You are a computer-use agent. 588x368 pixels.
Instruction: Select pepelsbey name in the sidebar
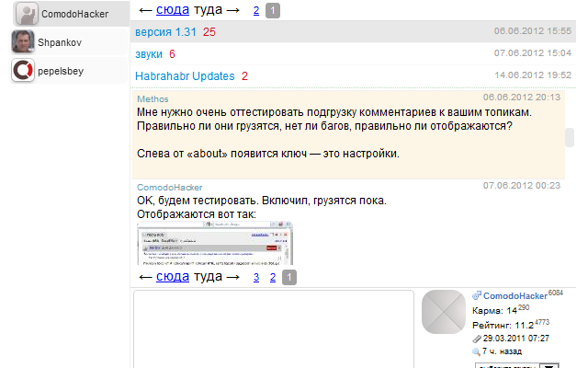tap(61, 71)
